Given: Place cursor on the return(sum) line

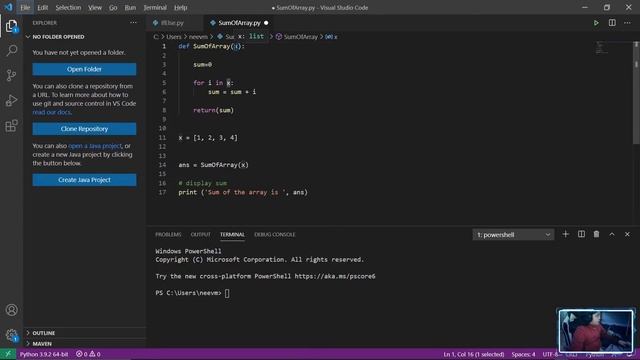Looking at the screenshot, I should point(213,110).
